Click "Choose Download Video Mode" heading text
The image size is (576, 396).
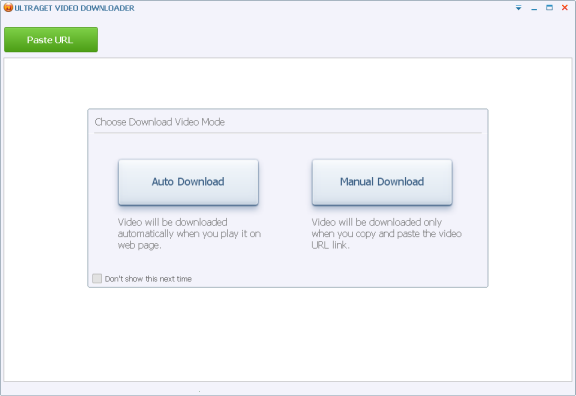tap(160, 122)
